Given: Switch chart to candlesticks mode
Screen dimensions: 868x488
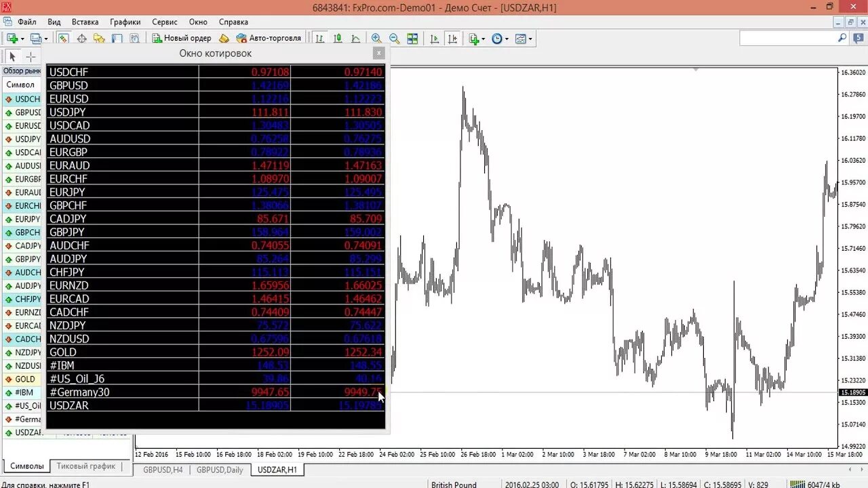Looking at the screenshot, I should pos(337,39).
